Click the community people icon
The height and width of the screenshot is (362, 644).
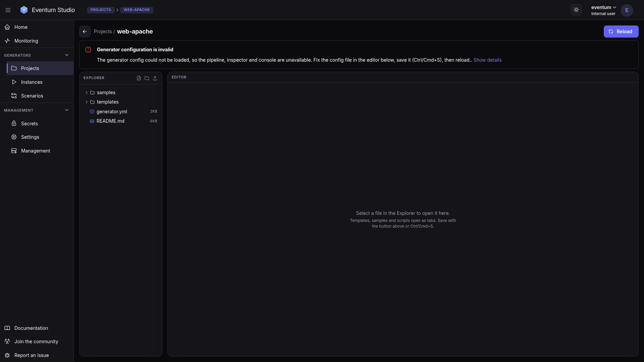[x=7, y=342]
